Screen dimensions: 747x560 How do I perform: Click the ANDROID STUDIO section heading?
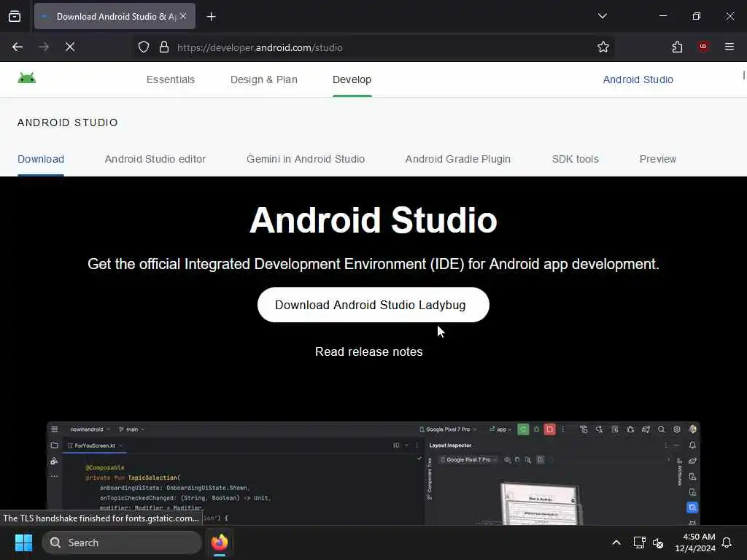tap(68, 122)
